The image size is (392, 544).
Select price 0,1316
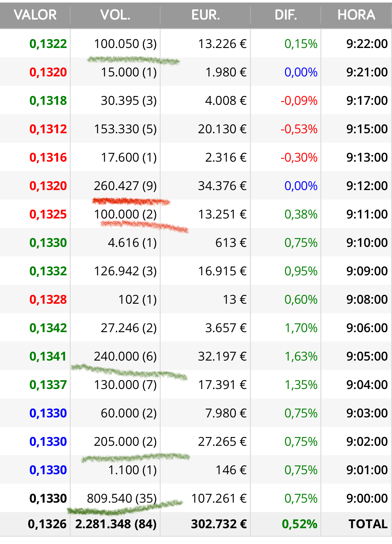[x=48, y=158]
